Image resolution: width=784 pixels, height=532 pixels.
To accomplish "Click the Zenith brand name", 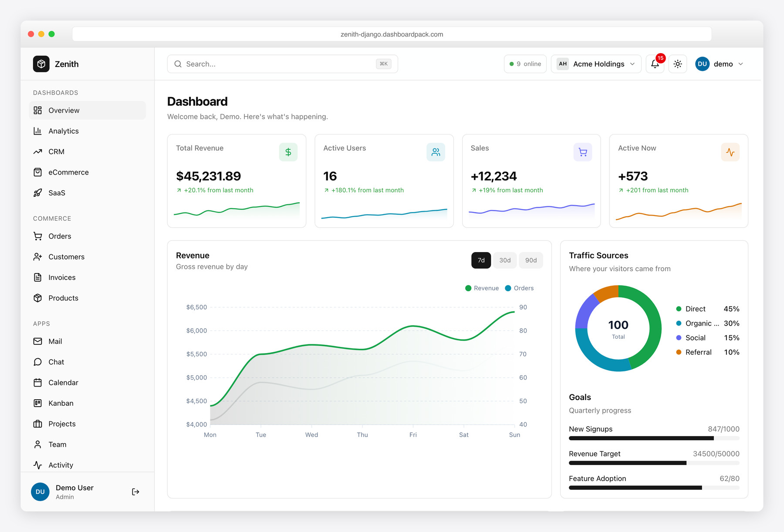I will [67, 64].
